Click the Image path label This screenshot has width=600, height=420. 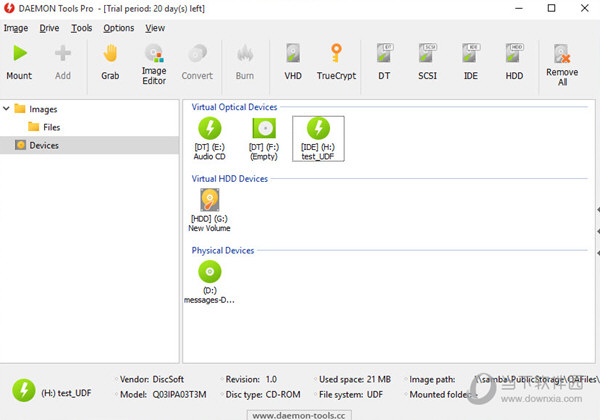point(432,379)
